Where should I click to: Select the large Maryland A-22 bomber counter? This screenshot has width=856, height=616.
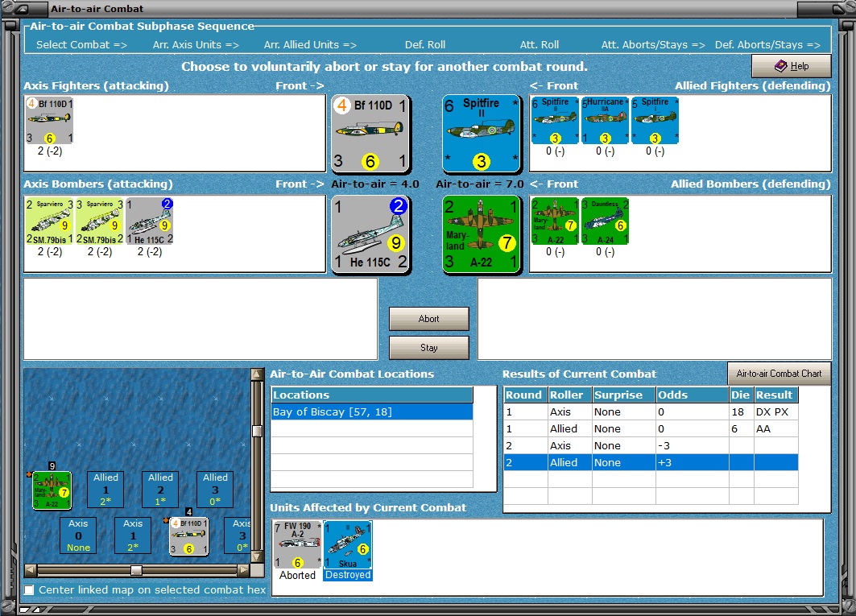[x=481, y=234]
